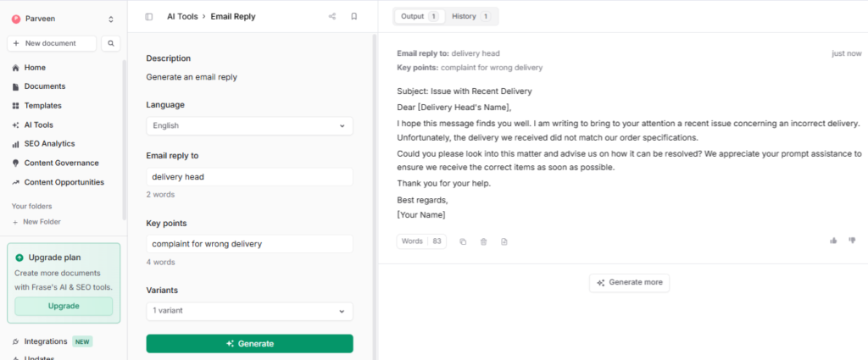This screenshot has width=868, height=360.
Task: Open the Language dropdown set to English
Action: 249,125
